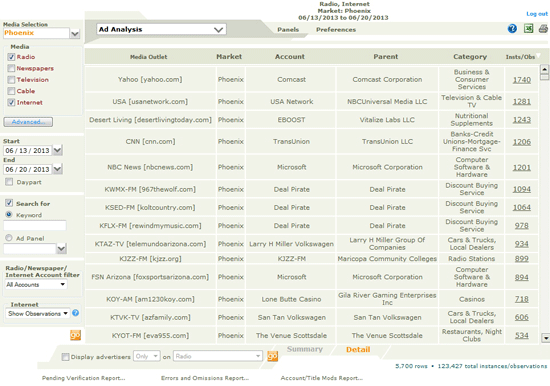550x386 pixels.
Task: Open Pending Verification Report link
Action: [83, 378]
